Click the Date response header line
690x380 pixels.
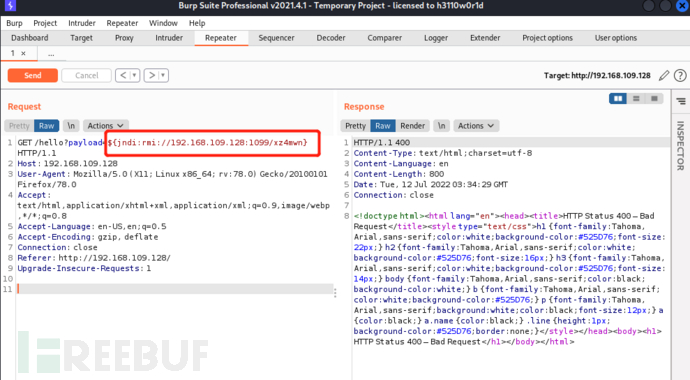[430, 184]
